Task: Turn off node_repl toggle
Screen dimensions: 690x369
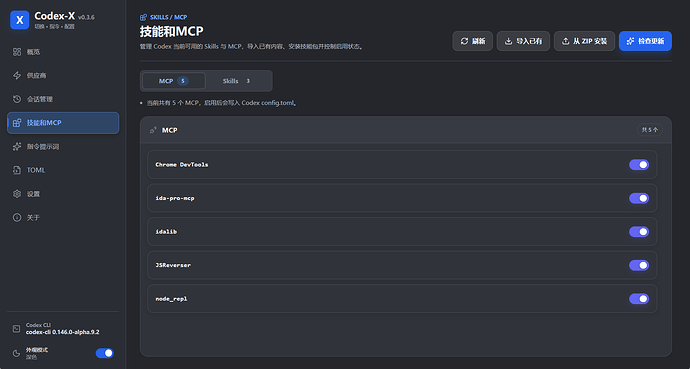Action: [639, 299]
